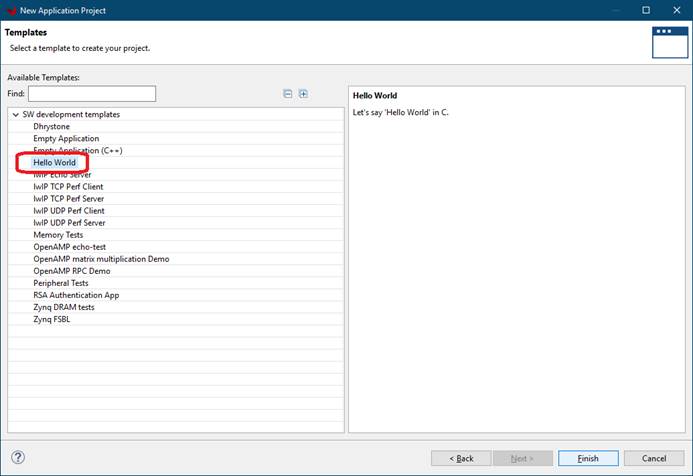This screenshot has height=476, width=693.
Task: Open the help question mark icon
Action: 18,457
